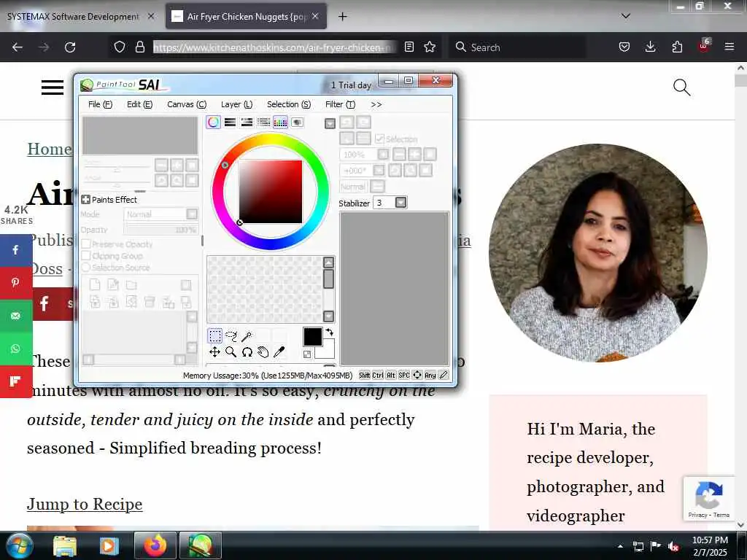Open the Paints Effect Mode dropdown
Screen dimensions: 747x560
click(x=192, y=214)
